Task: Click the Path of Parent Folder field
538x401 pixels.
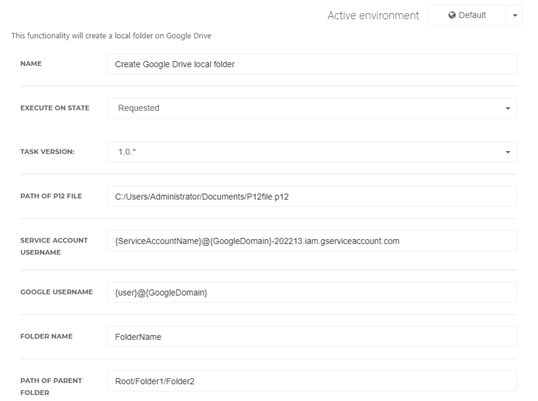Action: pos(312,381)
